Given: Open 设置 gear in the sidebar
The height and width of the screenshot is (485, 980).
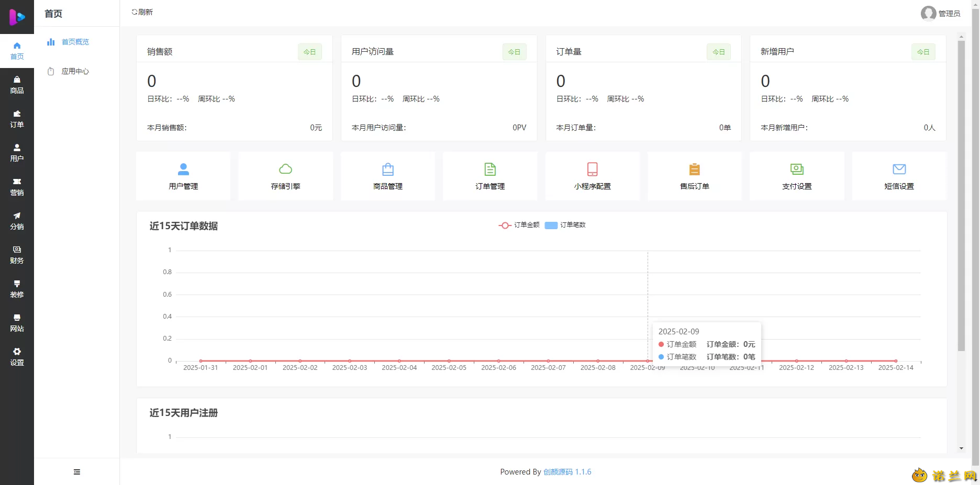Looking at the screenshot, I should pos(17,357).
